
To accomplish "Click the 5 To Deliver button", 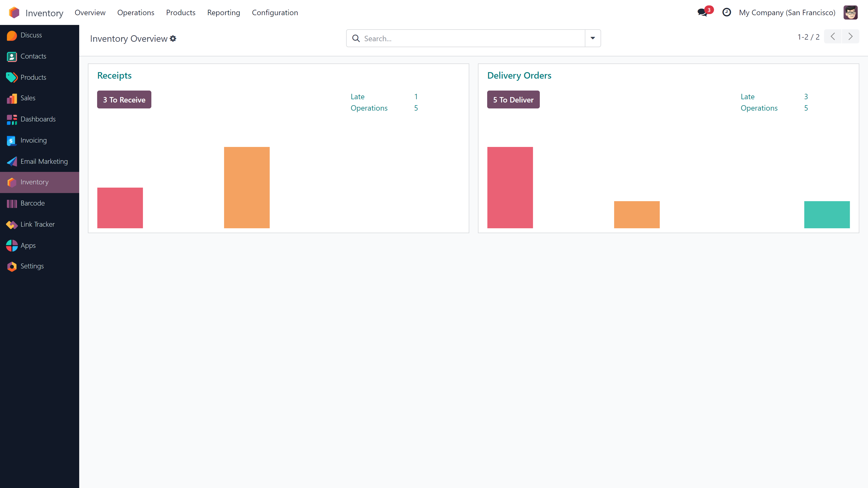I will (513, 100).
